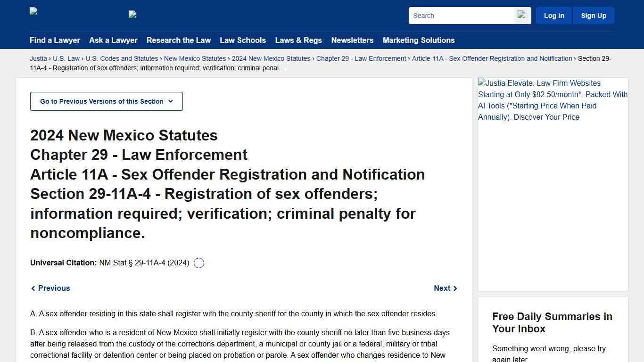Open the Laws & Regs section
This screenshot has width=644, height=362.
298,40
